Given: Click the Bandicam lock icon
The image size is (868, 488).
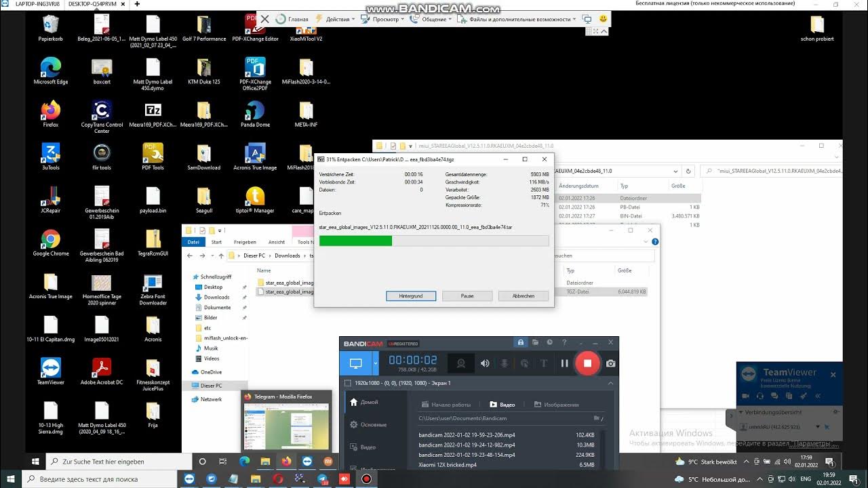Looking at the screenshot, I should tap(520, 343).
